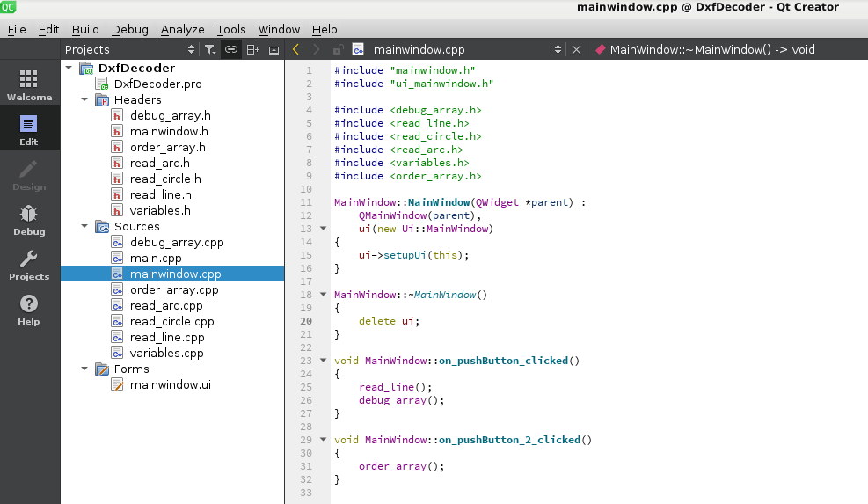The height and width of the screenshot is (504, 868).
Task: Open the Help menu in menu bar
Action: pyautogui.click(x=325, y=29)
